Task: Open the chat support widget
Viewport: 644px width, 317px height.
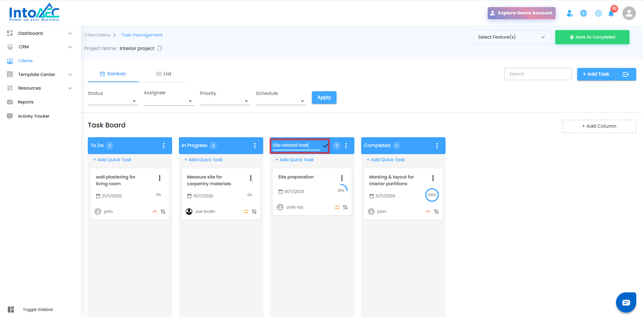Action: click(626, 302)
